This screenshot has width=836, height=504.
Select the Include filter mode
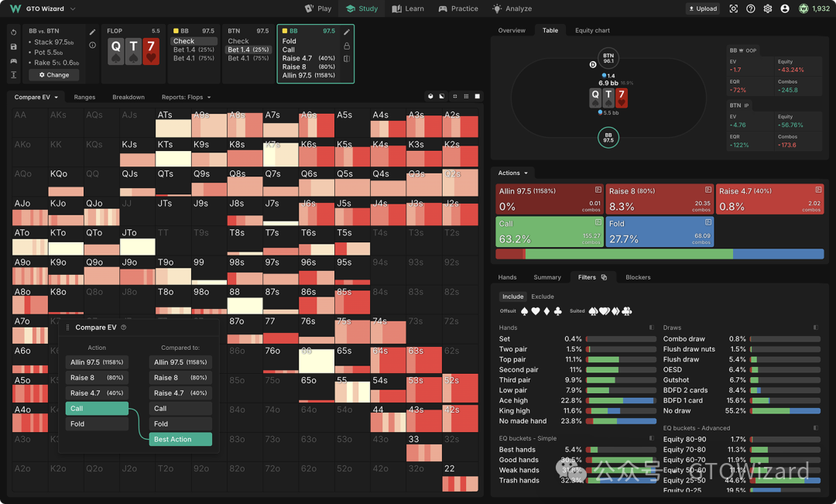(x=512, y=297)
